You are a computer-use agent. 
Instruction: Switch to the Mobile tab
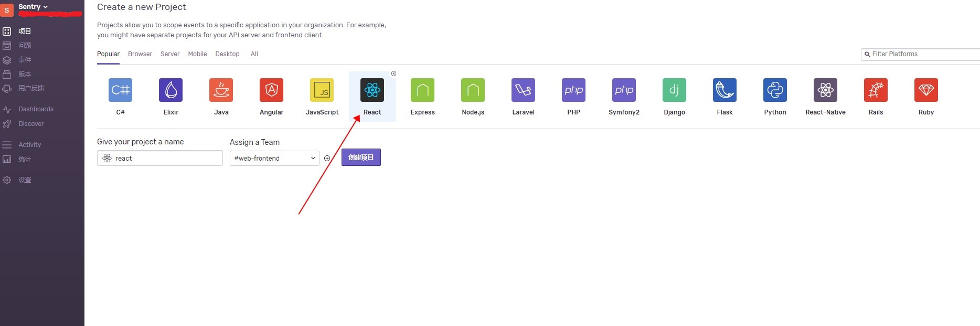pyautogui.click(x=197, y=54)
